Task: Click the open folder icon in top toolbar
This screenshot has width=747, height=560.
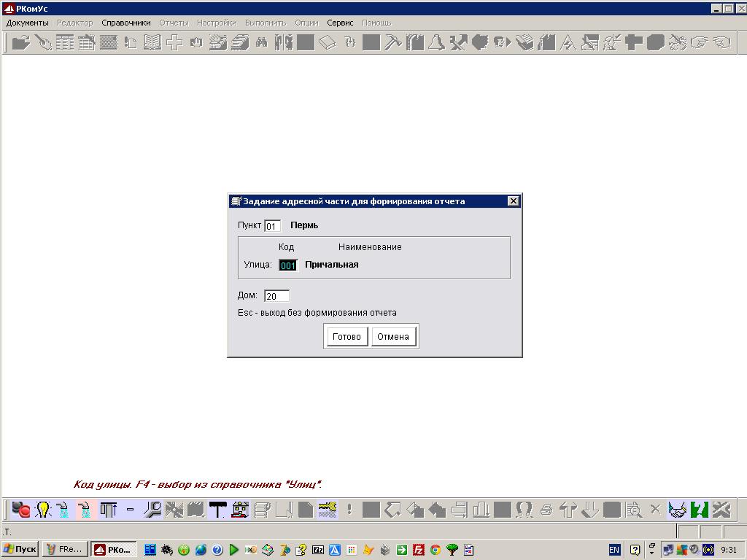Action: tap(21, 43)
